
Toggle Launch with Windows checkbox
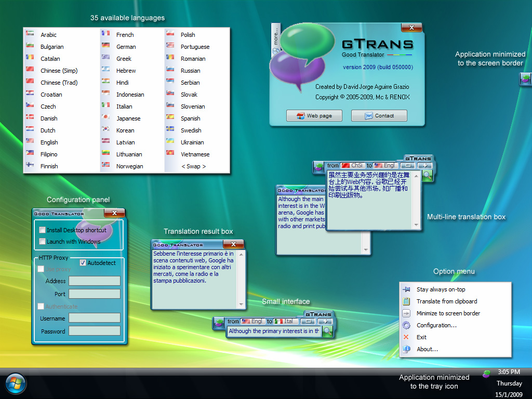(x=43, y=242)
